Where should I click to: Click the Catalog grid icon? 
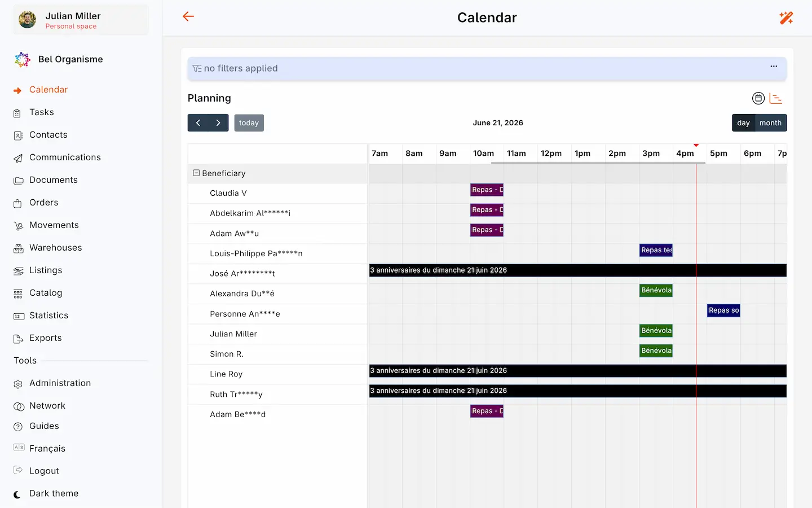(x=18, y=294)
